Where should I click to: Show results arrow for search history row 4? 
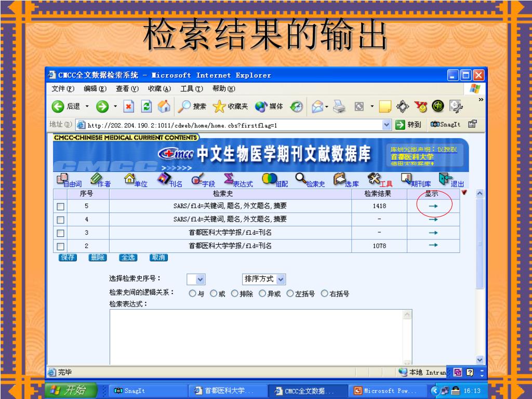pyautogui.click(x=433, y=220)
